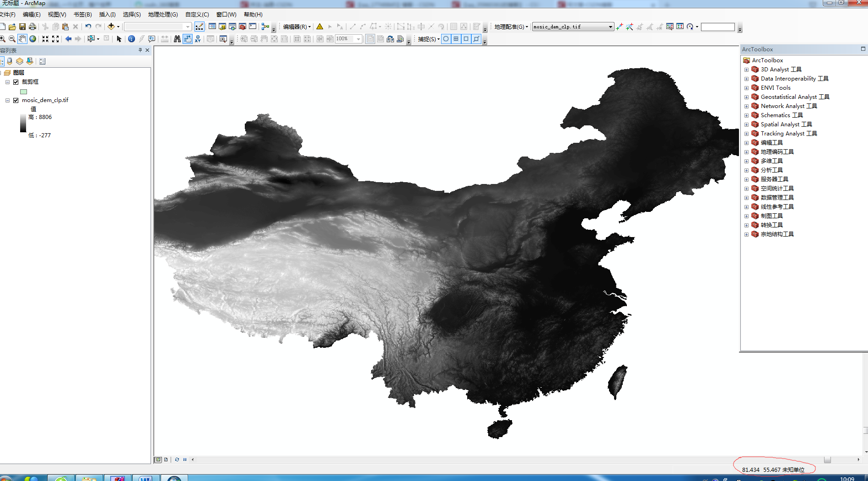Switch to layout view at map bottom
Screen dimensions: 868x481
pos(166,459)
